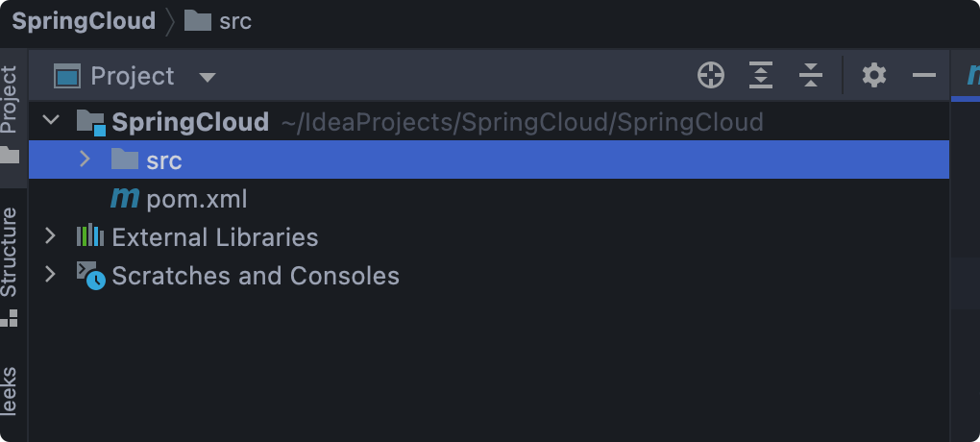Click the Scratches and Consoles icon
Image resolution: width=980 pixels, height=442 pixels.
90,276
